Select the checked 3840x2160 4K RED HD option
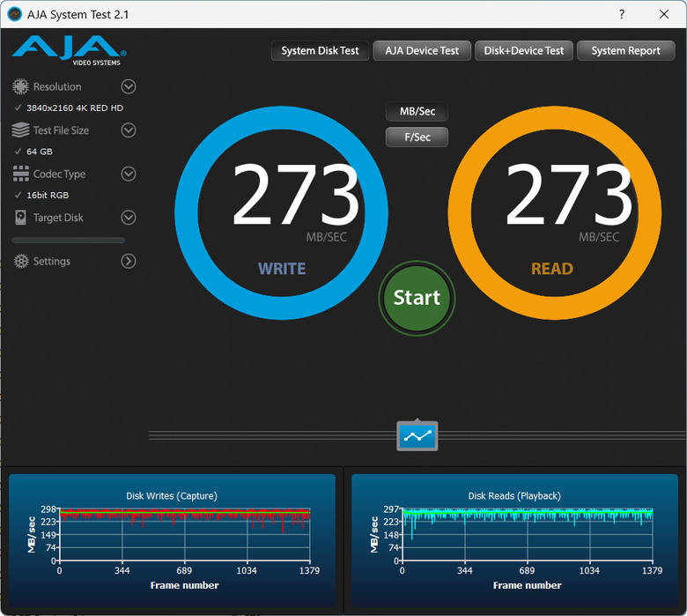 70,108
